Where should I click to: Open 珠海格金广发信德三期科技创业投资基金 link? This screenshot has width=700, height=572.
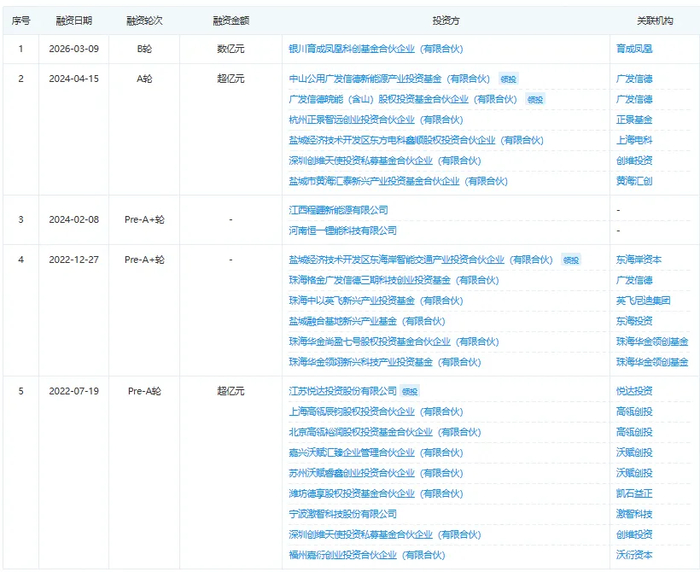(x=394, y=280)
